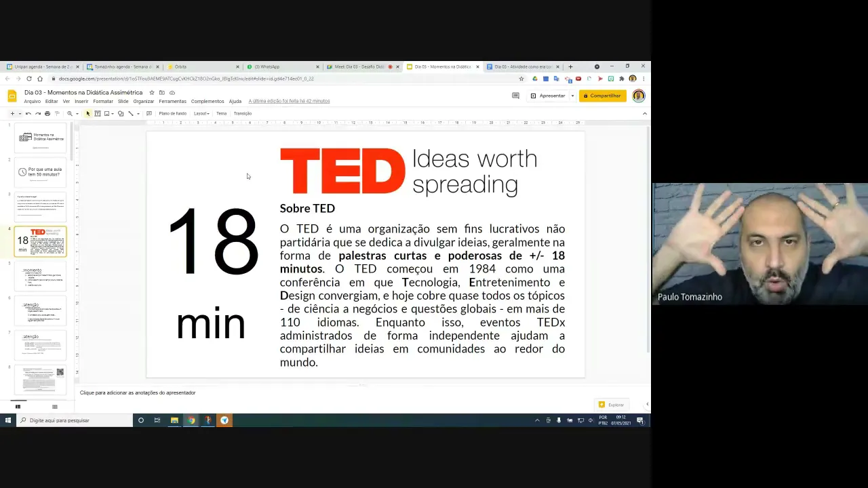Click the insert image icon
This screenshot has height=488, width=868.
[x=106, y=113]
